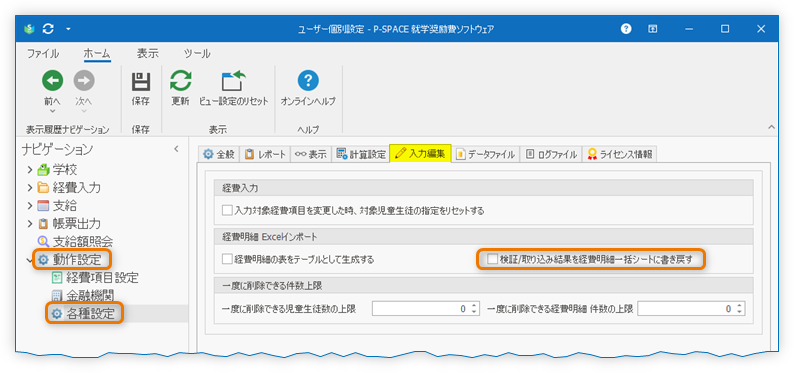Image resolution: width=794 pixels, height=373 pixels.
Task: Open 各種設定 in navigation
Action: pyautogui.click(x=91, y=314)
